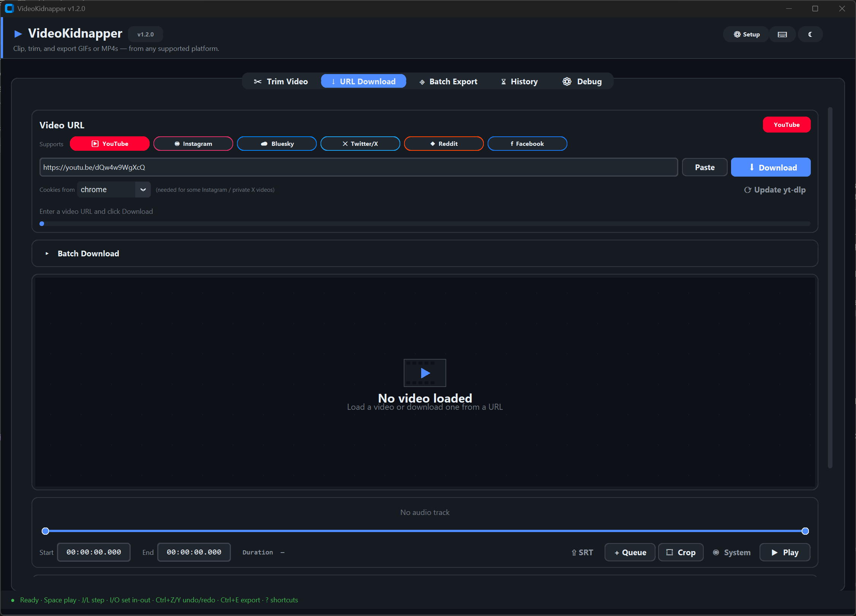The image size is (856, 616).
Task: Toggle the System audio option
Action: (x=732, y=553)
